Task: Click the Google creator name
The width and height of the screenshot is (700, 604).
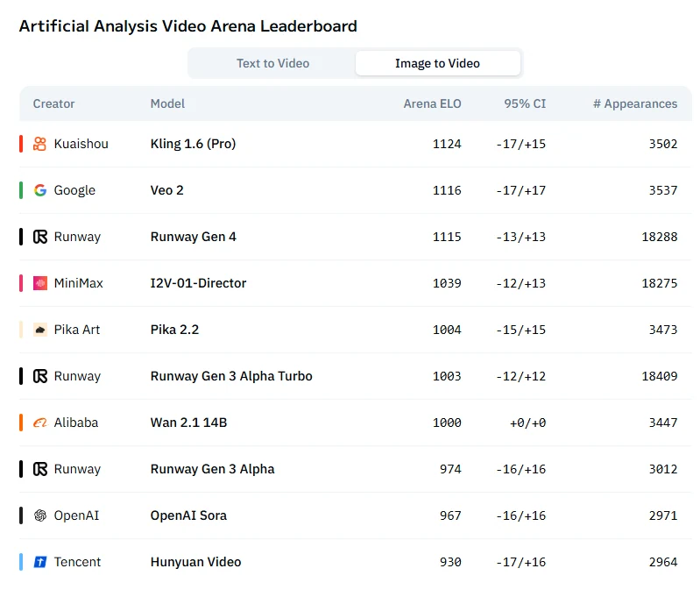Action: [74, 190]
